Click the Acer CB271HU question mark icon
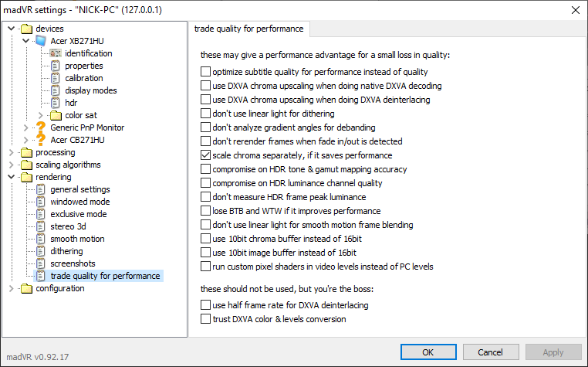The height and width of the screenshot is (367, 588). click(x=41, y=140)
